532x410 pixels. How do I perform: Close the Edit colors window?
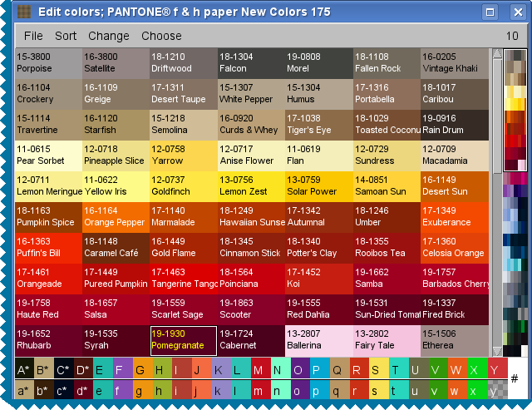[x=518, y=12]
